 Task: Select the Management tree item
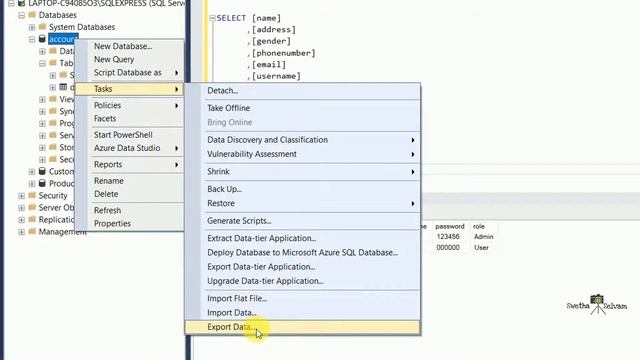coord(62,232)
